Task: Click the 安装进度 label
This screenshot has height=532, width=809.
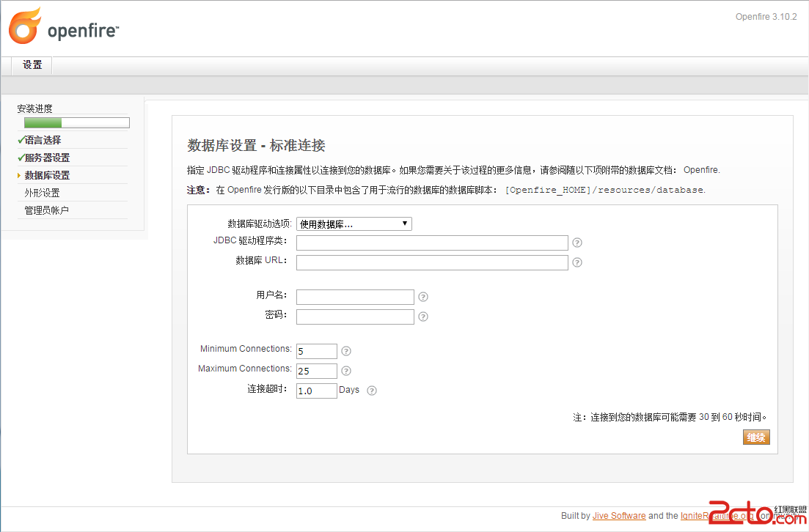Action: tap(34, 108)
